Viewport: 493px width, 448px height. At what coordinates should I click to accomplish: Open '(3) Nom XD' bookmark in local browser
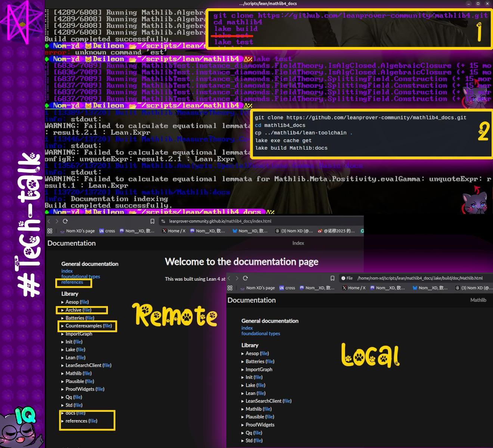474,288
